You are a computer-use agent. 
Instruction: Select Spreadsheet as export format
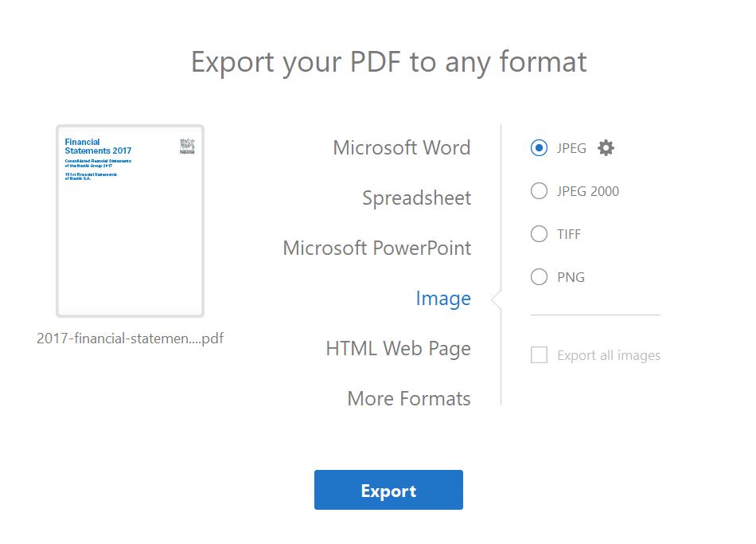point(416,198)
